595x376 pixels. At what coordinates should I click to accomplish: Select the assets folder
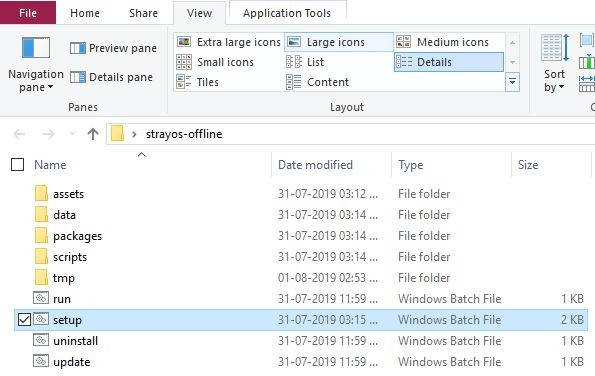41,194
